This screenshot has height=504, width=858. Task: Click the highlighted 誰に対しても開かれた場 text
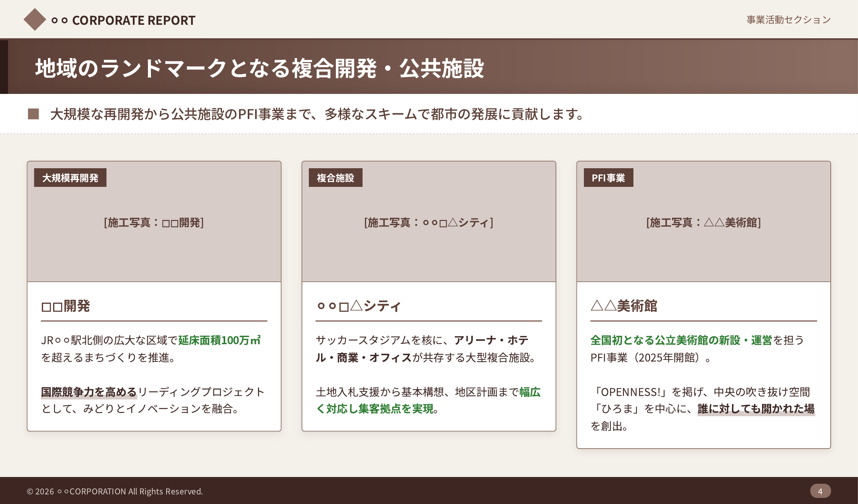(x=756, y=409)
